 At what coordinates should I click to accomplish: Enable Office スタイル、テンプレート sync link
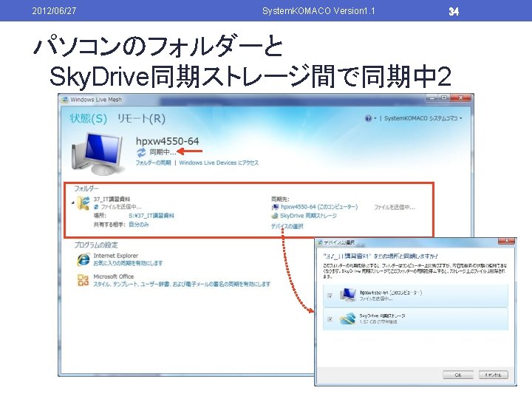[182, 284]
